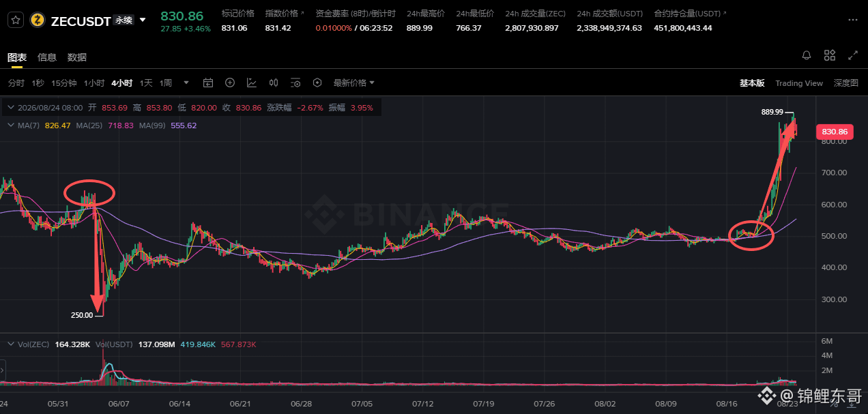Open the 合约持仓量(USDT) open interest link
Viewport: 868px width, 414px height.
(x=690, y=14)
